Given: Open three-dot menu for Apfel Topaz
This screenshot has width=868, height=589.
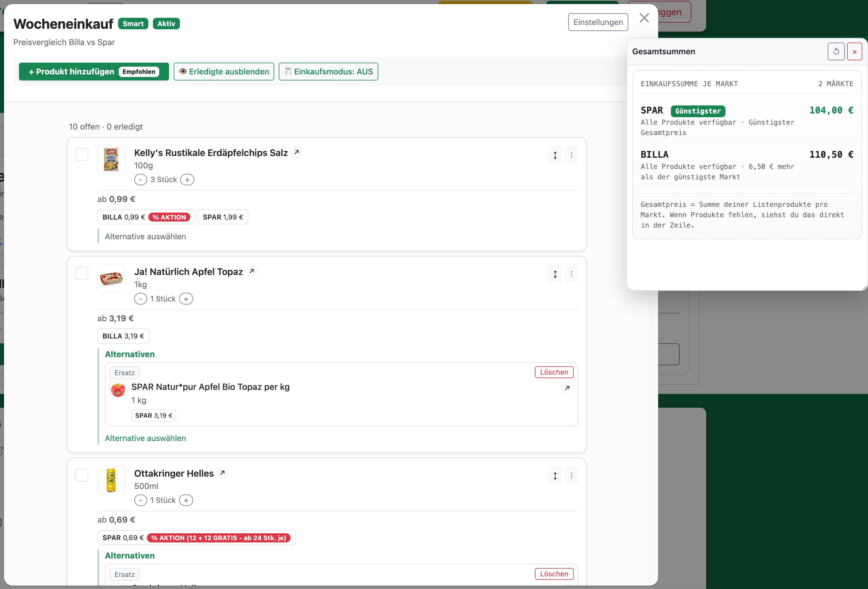Looking at the screenshot, I should tap(571, 274).
